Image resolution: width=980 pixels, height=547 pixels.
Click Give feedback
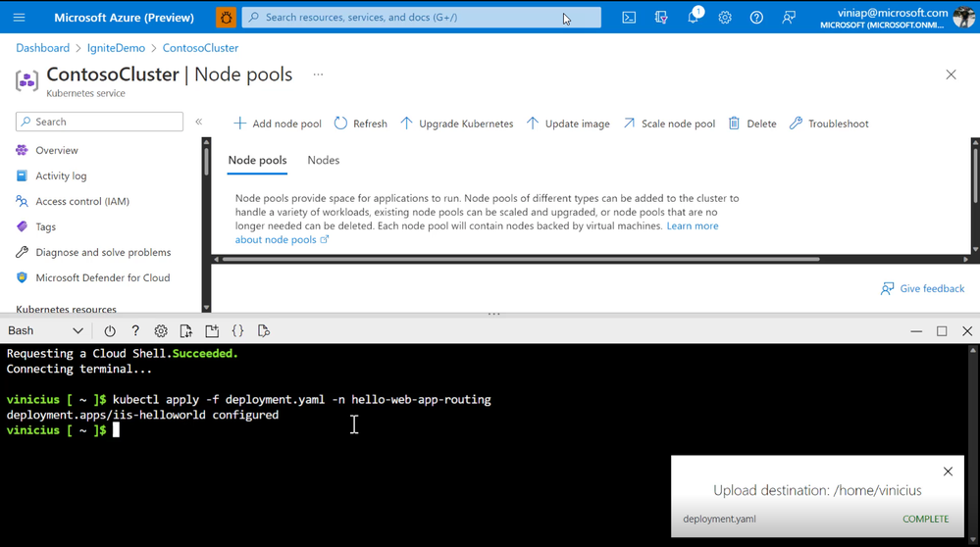[x=922, y=288]
